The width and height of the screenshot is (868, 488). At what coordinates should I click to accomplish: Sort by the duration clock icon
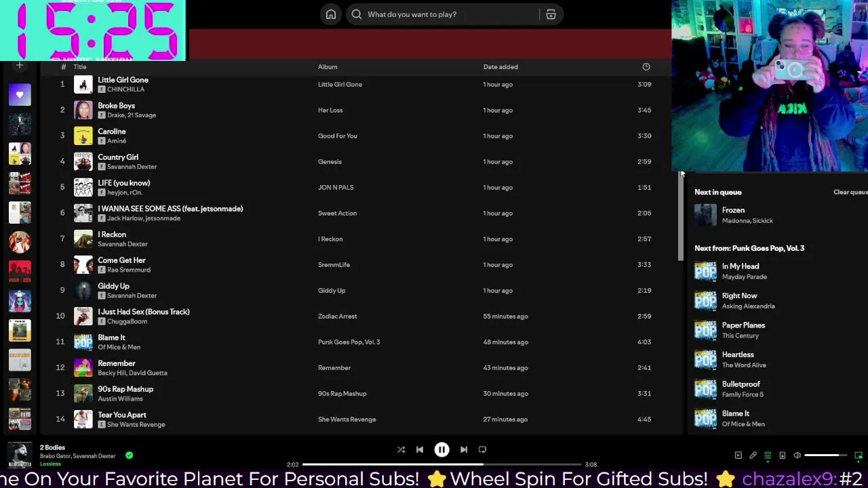point(646,66)
